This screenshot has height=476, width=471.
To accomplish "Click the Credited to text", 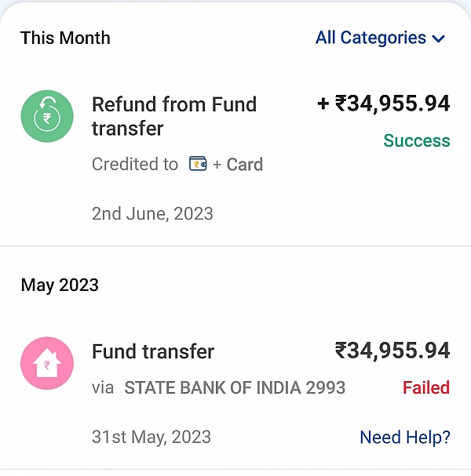I will [x=135, y=164].
